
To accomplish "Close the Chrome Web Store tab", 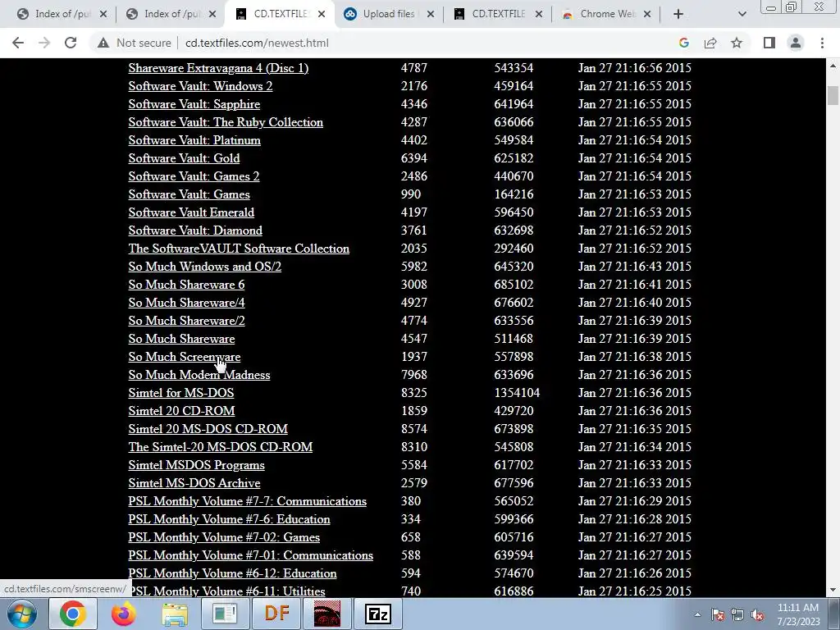I will (647, 15).
